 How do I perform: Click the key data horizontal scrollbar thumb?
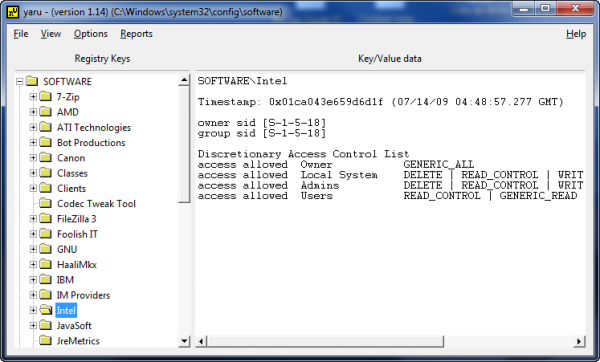(x=326, y=341)
